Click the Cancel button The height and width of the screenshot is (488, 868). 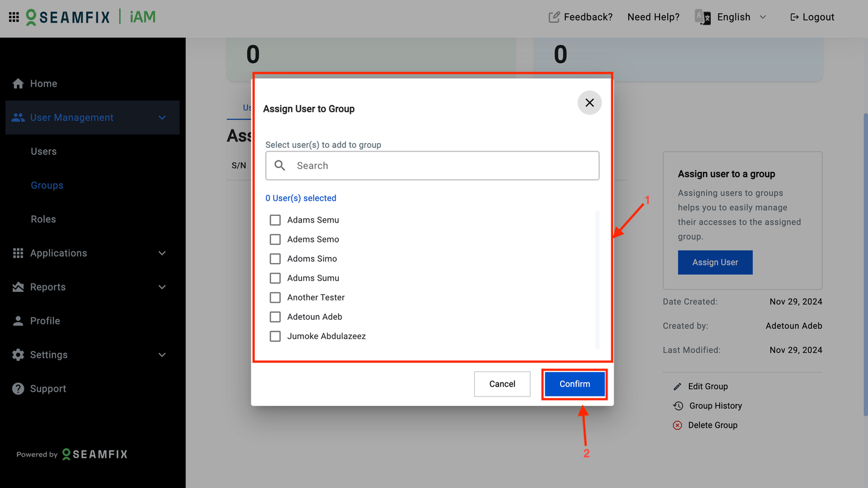[502, 384]
